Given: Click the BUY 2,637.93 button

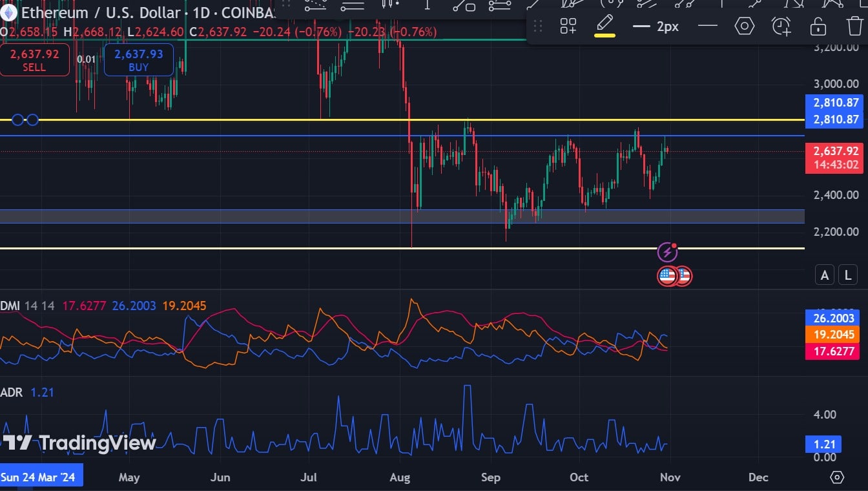Looking at the screenshot, I should [138, 60].
